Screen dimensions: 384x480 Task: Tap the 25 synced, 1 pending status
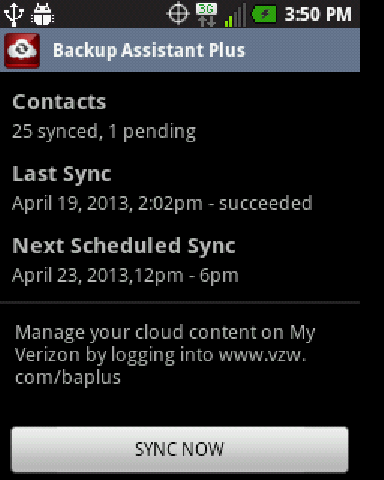(104, 132)
